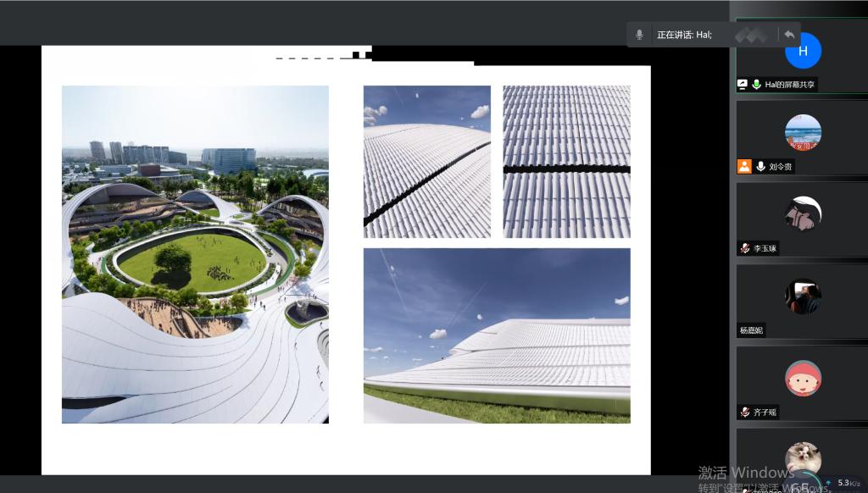This screenshot has width=868, height=493.
Task: Click the orange host icon beside 刘令贵
Action: coord(743,167)
